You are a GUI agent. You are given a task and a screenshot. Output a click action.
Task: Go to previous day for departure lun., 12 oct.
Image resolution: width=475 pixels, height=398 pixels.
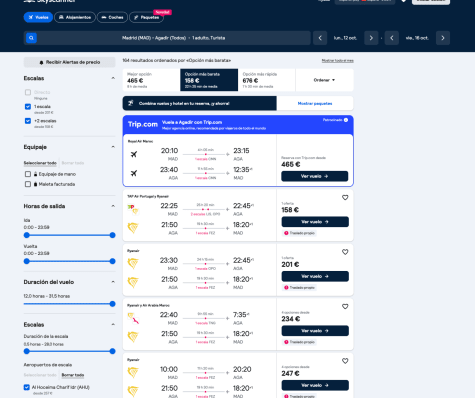(x=320, y=38)
